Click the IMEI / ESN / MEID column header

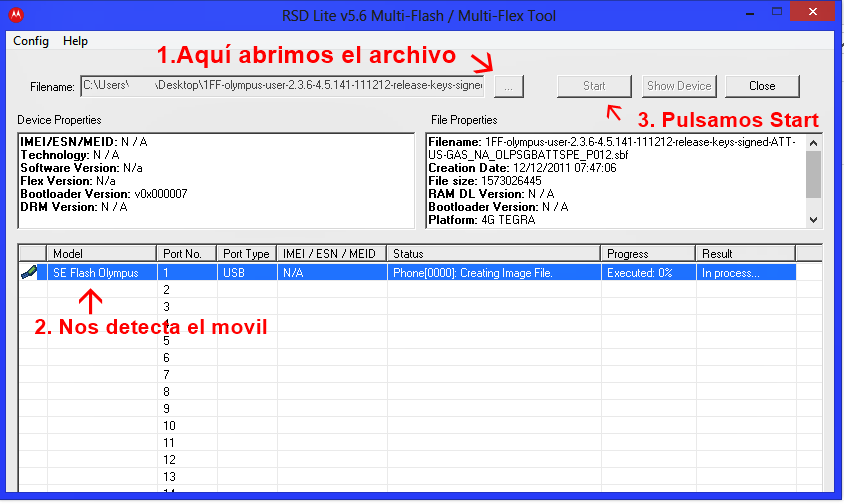click(332, 254)
